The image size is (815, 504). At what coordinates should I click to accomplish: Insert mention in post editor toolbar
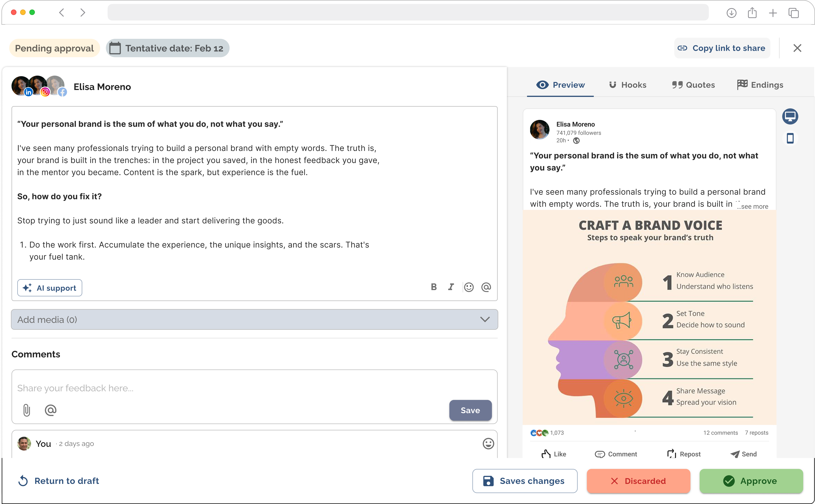pyautogui.click(x=486, y=287)
